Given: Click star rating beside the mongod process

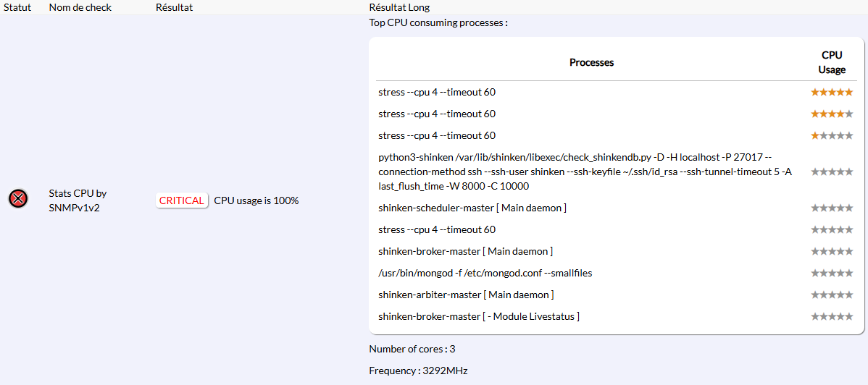Looking at the screenshot, I should point(831,273).
